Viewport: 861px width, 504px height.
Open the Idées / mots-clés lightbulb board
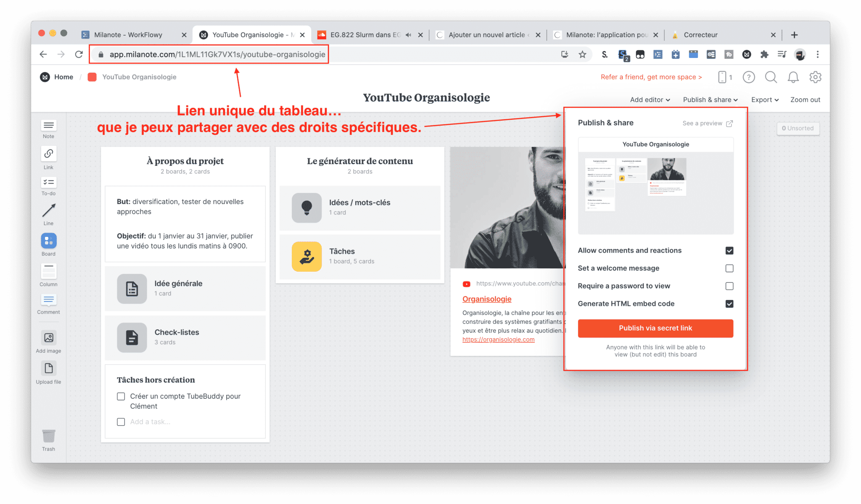tap(307, 208)
